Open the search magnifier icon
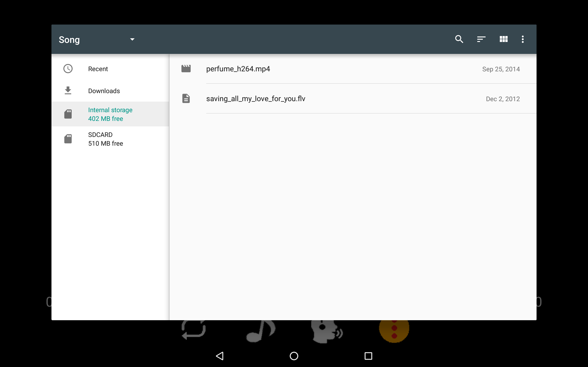This screenshot has height=367, width=588. (459, 39)
